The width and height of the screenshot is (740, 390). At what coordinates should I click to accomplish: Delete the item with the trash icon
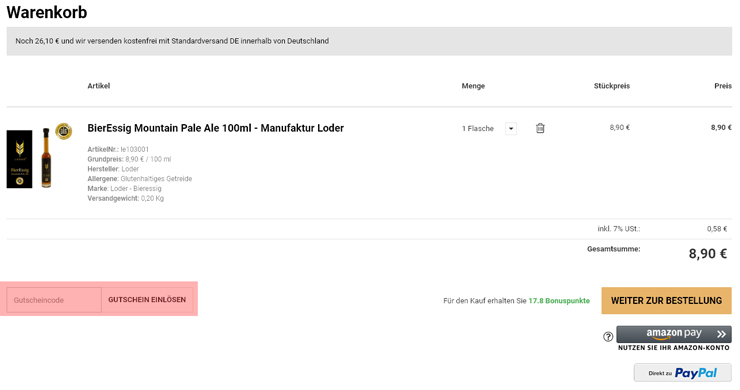(540, 128)
